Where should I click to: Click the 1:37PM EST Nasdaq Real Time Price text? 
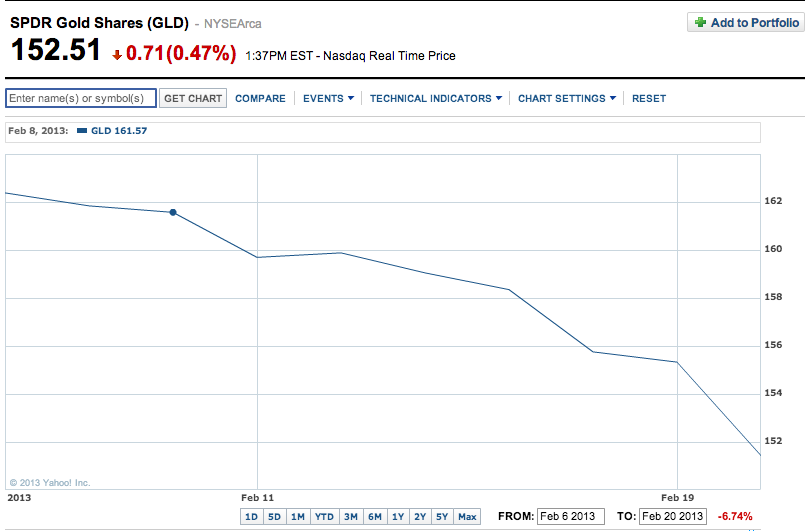pos(350,56)
